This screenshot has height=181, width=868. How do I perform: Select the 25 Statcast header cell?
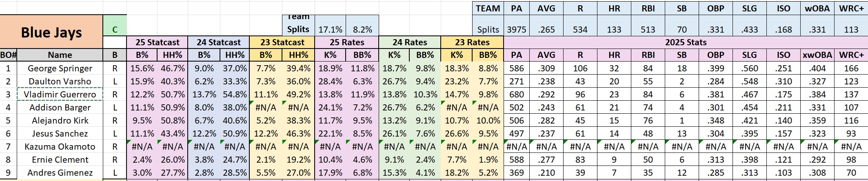(x=157, y=42)
